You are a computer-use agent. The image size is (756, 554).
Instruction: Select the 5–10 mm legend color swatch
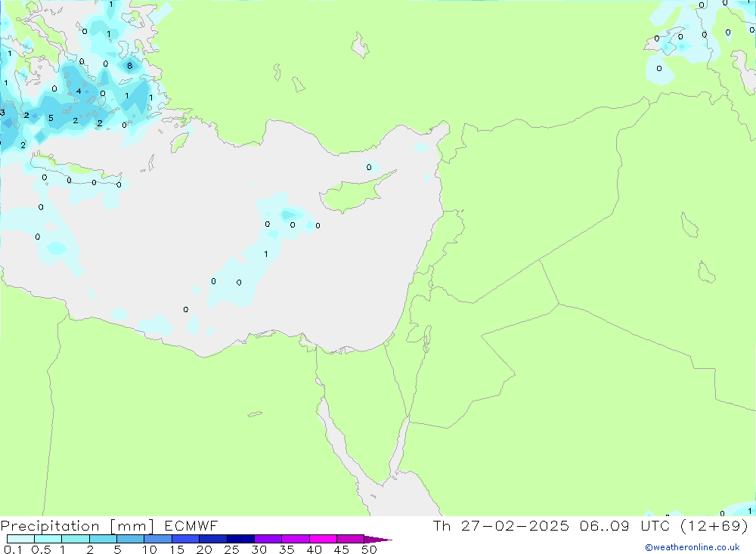click(131, 539)
